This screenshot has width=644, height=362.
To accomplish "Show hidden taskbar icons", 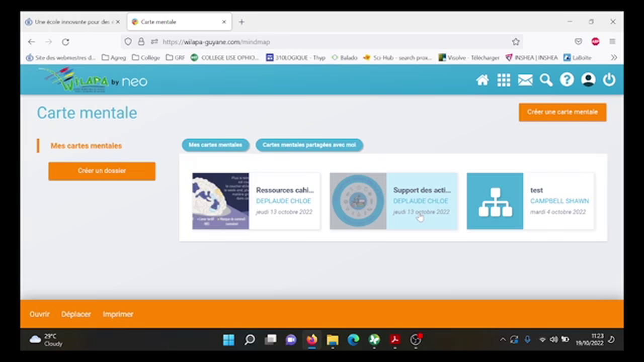I will [503, 339].
